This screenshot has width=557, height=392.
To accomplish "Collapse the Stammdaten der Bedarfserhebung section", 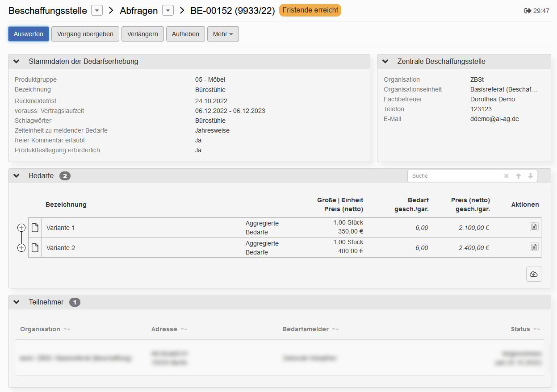I will [x=17, y=61].
